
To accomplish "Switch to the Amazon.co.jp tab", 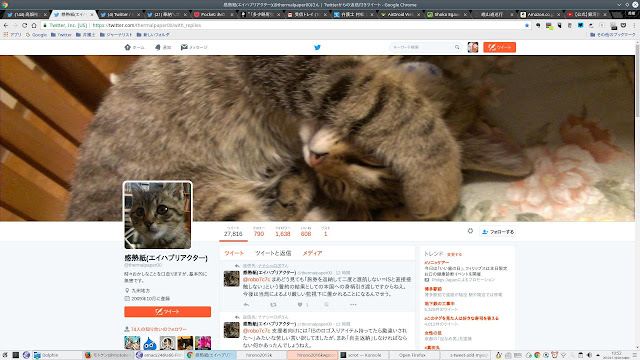I will 541,14.
